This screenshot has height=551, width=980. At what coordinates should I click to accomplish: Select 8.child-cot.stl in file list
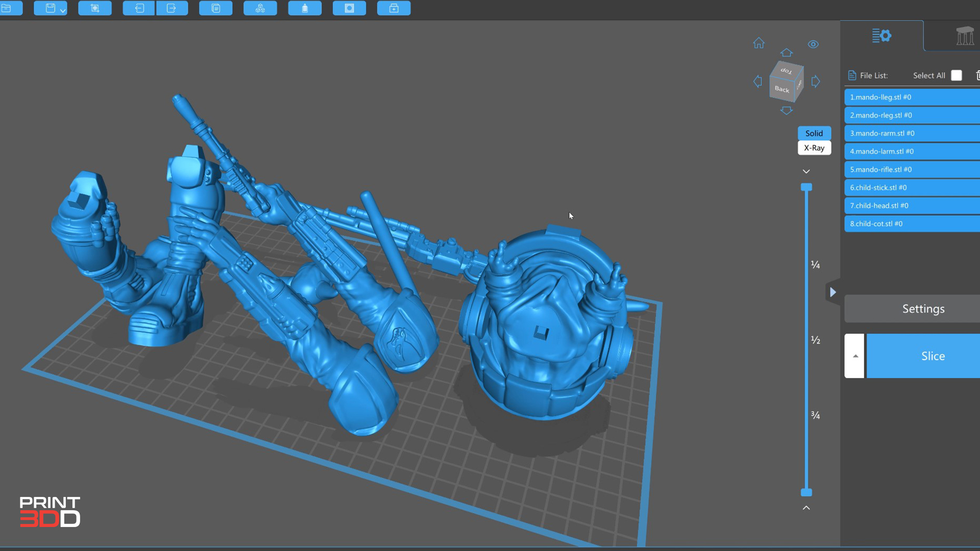pyautogui.click(x=912, y=224)
